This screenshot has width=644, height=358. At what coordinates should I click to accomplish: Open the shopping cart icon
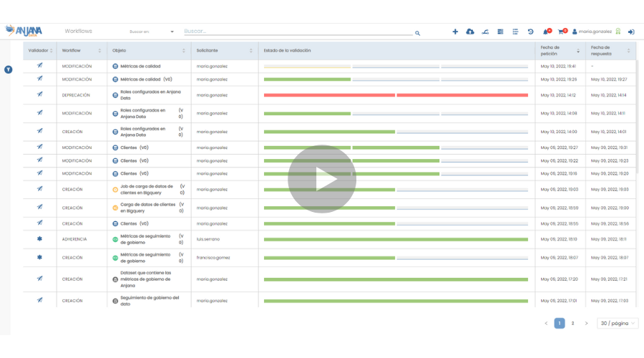562,32
